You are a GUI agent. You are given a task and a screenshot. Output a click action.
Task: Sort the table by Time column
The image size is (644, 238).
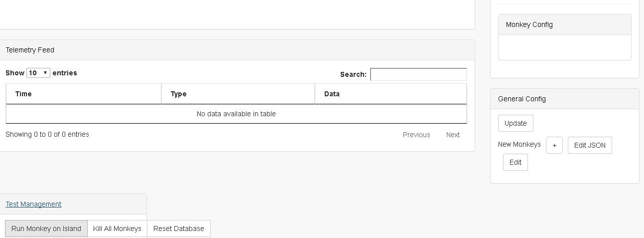point(84,94)
